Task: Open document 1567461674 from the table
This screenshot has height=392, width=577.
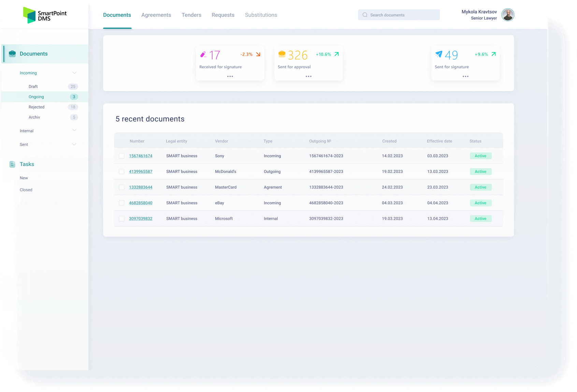Action: [141, 156]
